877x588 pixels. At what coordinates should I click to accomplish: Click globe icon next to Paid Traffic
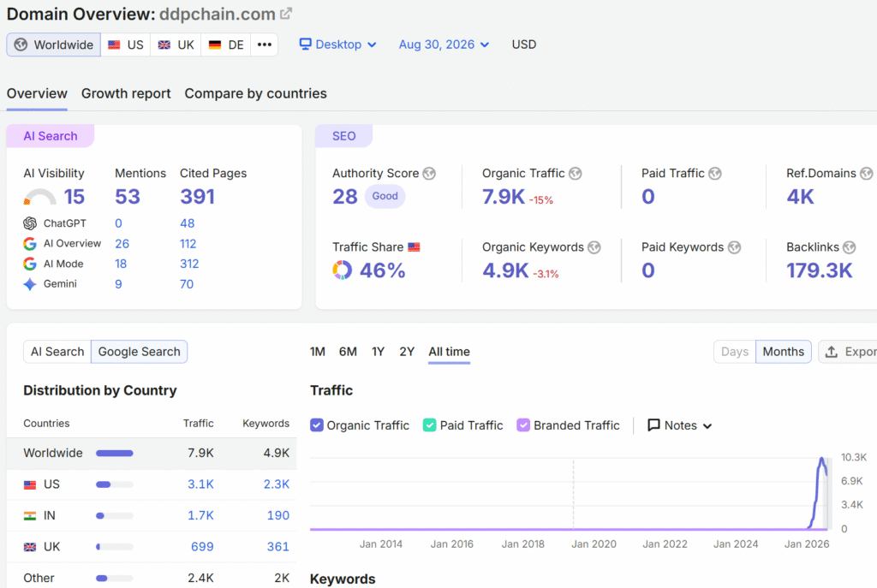point(715,173)
